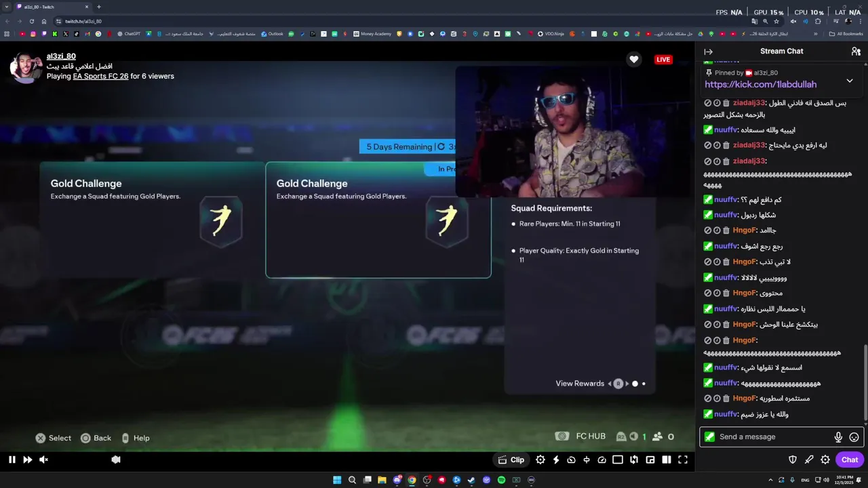Collapse the Stream Chat panel
This screenshot has width=868, height=488.
tap(708, 52)
